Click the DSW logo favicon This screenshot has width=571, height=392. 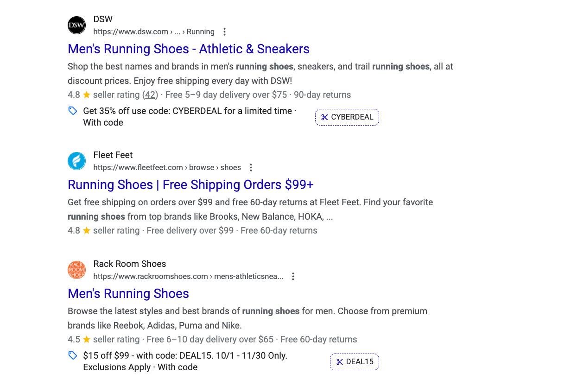point(76,25)
